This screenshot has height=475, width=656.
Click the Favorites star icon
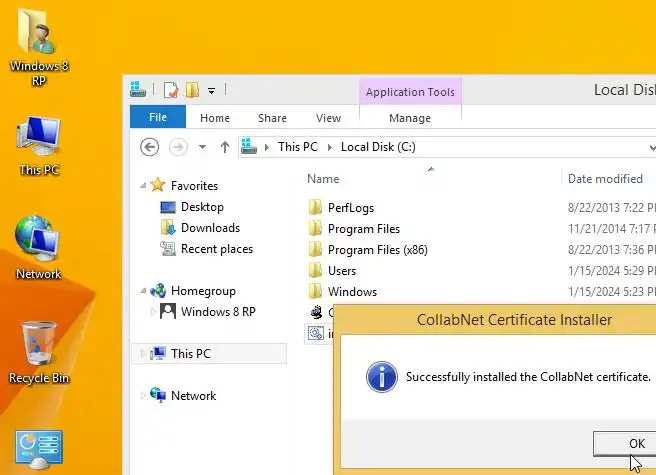[158, 185]
